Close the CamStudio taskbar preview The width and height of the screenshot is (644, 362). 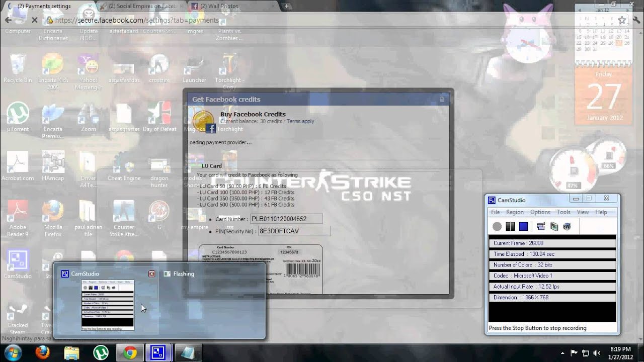click(x=152, y=274)
